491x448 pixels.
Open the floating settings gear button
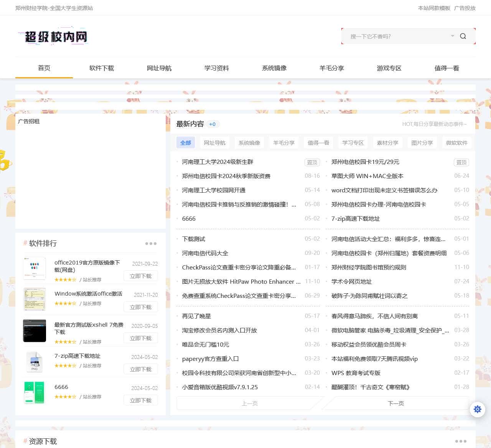tap(477, 409)
